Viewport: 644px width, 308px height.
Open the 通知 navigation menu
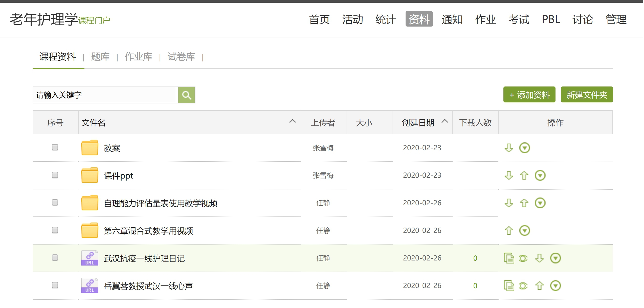[x=452, y=19]
